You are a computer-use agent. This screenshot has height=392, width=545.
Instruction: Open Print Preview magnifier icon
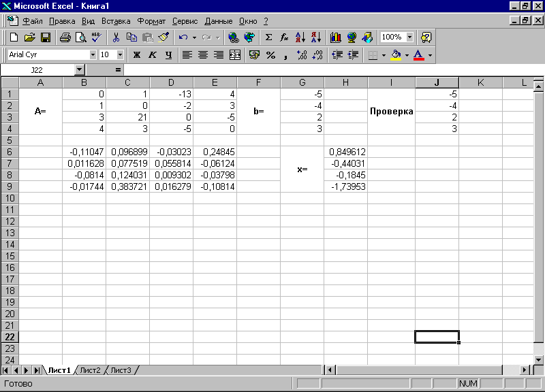(80, 37)
